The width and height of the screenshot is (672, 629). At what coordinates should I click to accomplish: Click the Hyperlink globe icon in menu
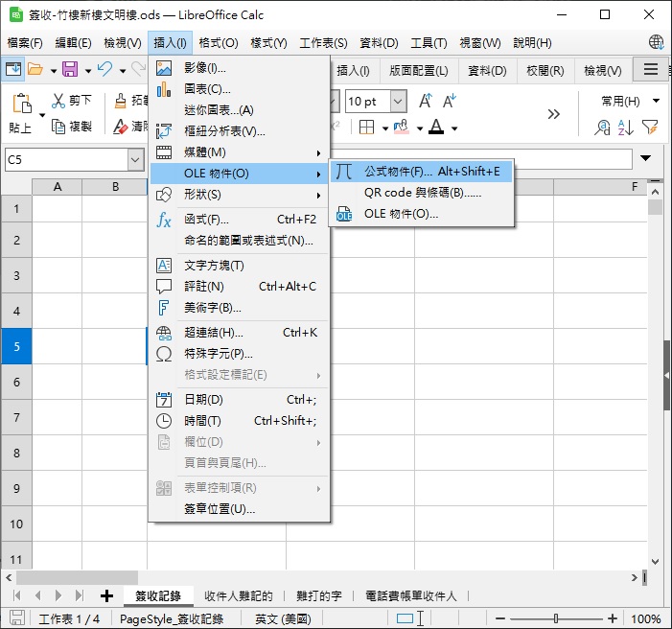point(164,333)
